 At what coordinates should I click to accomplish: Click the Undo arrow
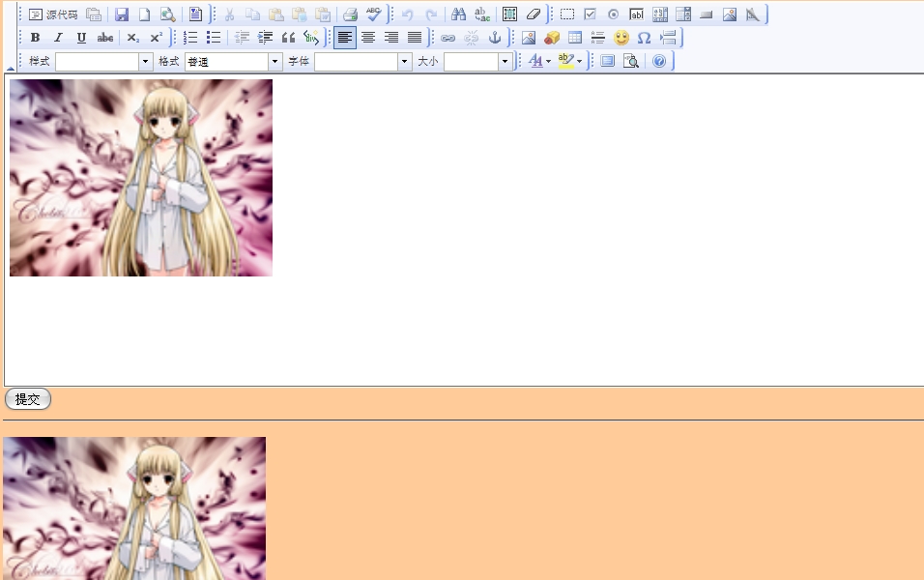click(x=407, y=14)
